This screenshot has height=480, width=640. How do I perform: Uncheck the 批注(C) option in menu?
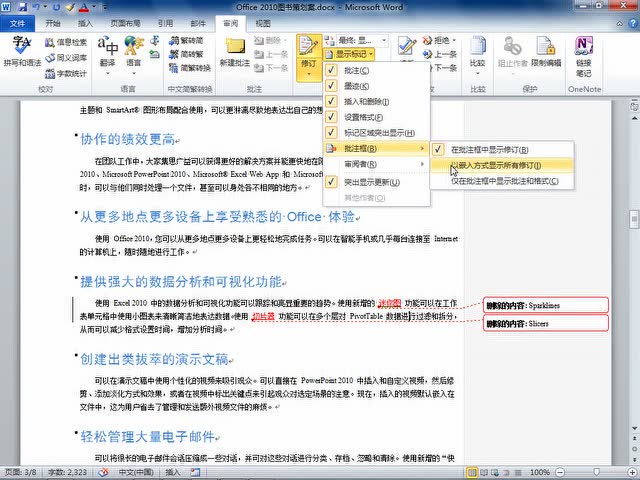coord(356,71)
